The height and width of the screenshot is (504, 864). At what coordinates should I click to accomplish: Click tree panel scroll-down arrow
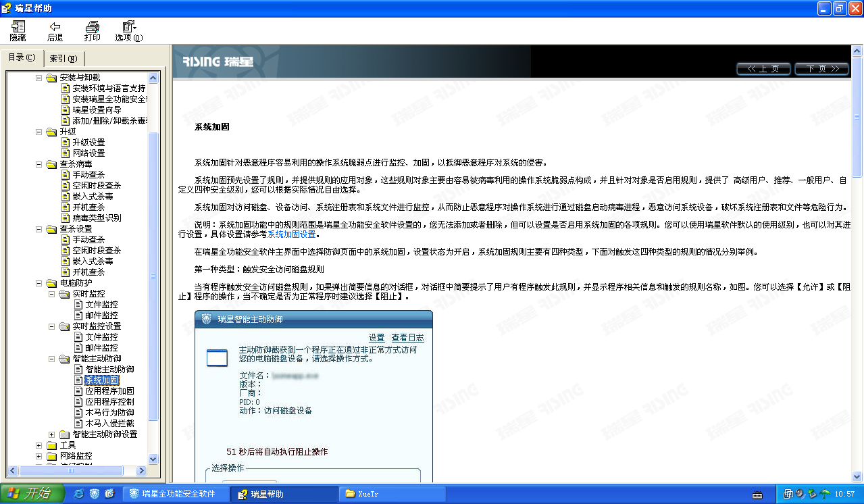coord(153,459)
